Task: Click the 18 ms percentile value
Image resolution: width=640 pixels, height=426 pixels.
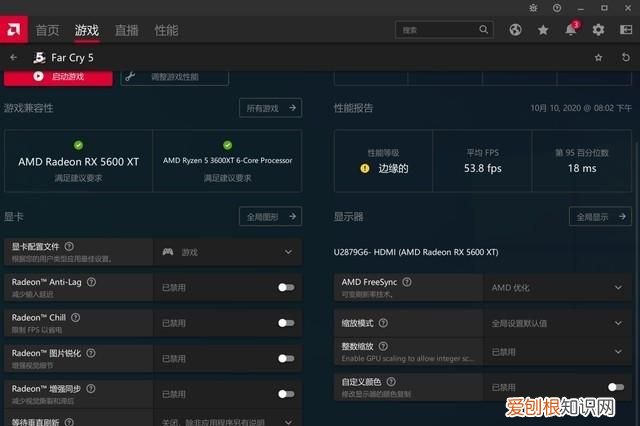Action: (582, 168)
